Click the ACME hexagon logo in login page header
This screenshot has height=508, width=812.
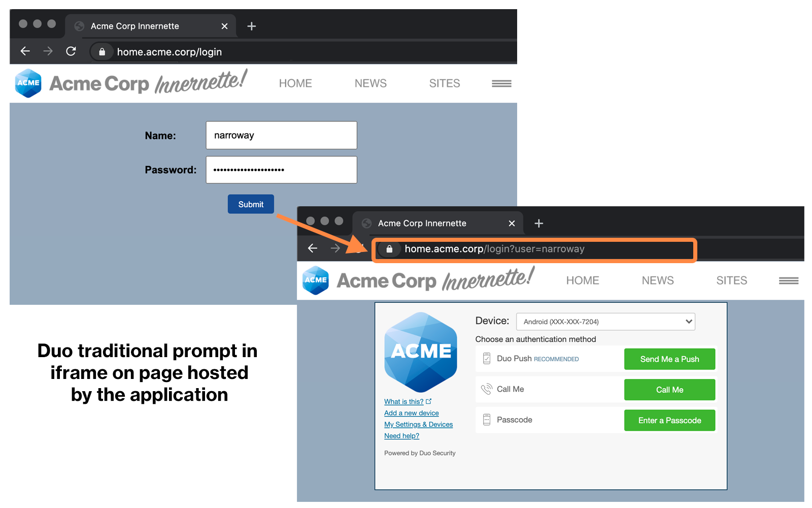[28, 83]
